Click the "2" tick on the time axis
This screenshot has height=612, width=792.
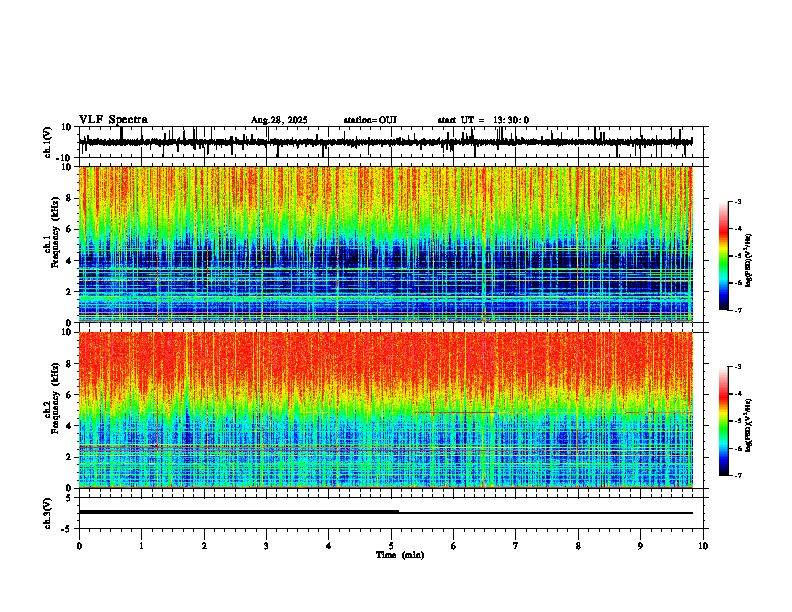pos(204,546)
